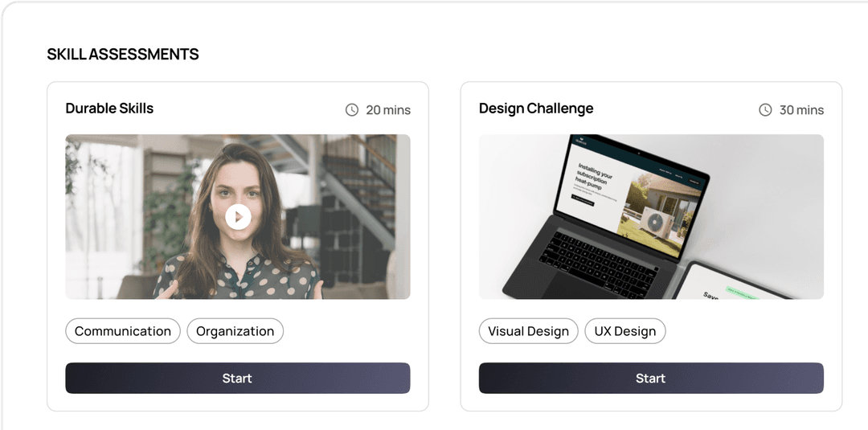Click the Durable Skills video thumbnail of the woman
This screenshot has height=430, width=868.
(237, 217)
